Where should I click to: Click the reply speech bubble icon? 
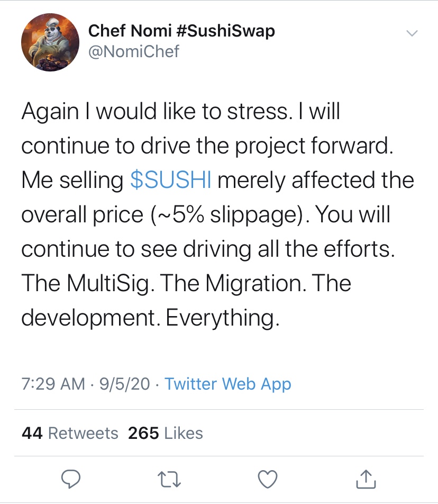click(70, 479)
